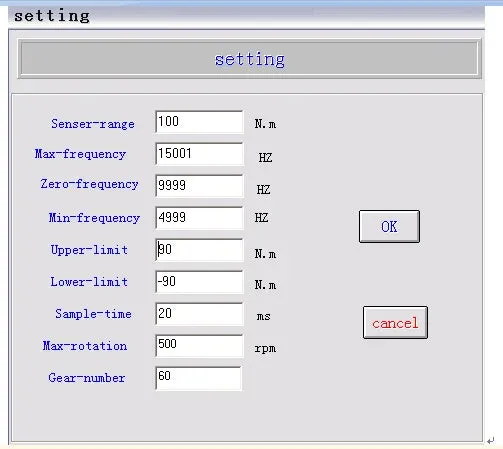The height and width of the screenshot is (449, 503).
Task: Select the Zero-frequency input box with 9999
Action: click(x=199, y=186)
